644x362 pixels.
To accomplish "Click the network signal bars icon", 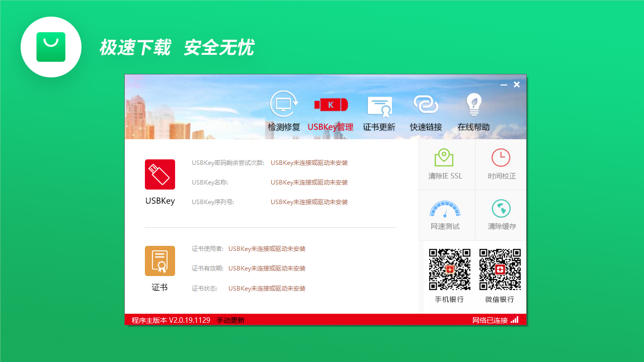I will 515,319.
